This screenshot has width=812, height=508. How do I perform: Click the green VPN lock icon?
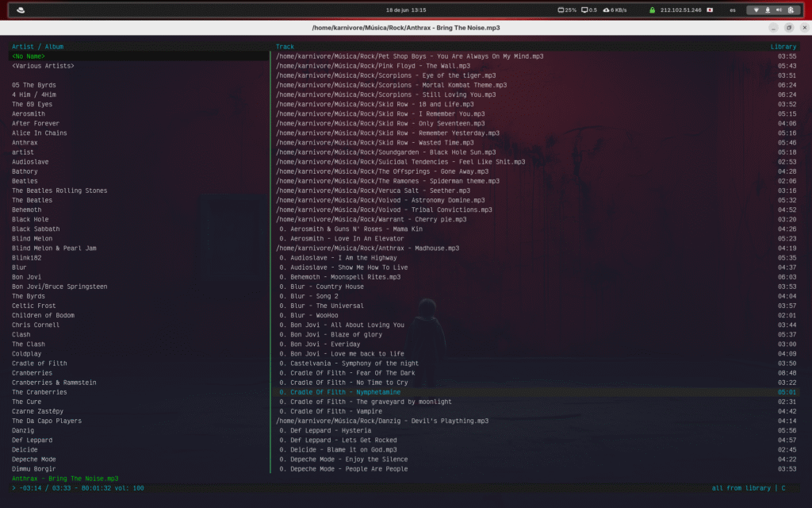pos(652,10)
